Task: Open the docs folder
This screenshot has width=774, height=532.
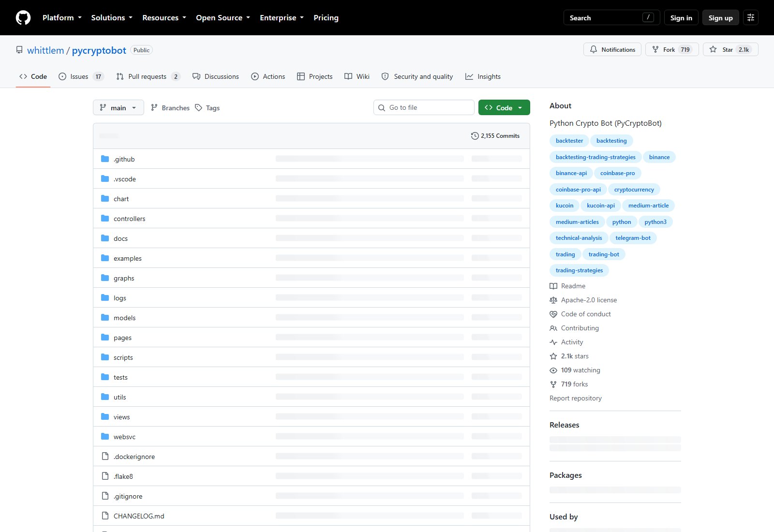Action: (120, 238)
